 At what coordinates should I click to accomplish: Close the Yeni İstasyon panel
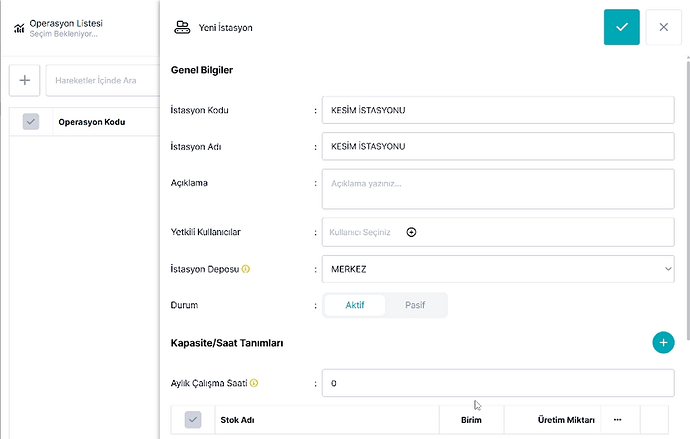click(664, 27)
